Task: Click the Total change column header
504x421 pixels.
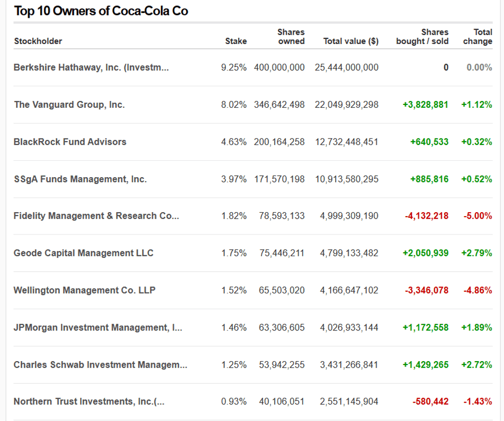Action: pos(478,37)
